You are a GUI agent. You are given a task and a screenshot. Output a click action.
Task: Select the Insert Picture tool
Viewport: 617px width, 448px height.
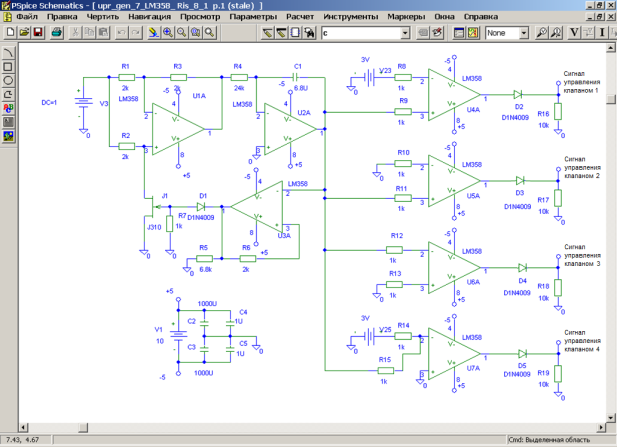point(8,136)
